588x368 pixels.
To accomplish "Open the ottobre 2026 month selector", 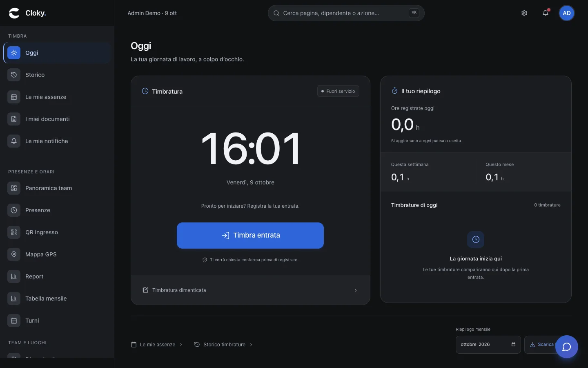I will click(x=488, y=344).
